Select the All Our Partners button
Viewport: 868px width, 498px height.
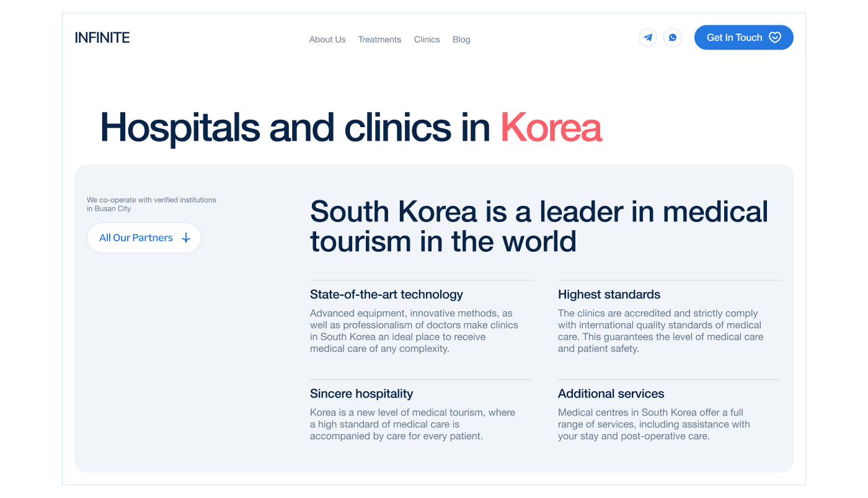(144, 238)
